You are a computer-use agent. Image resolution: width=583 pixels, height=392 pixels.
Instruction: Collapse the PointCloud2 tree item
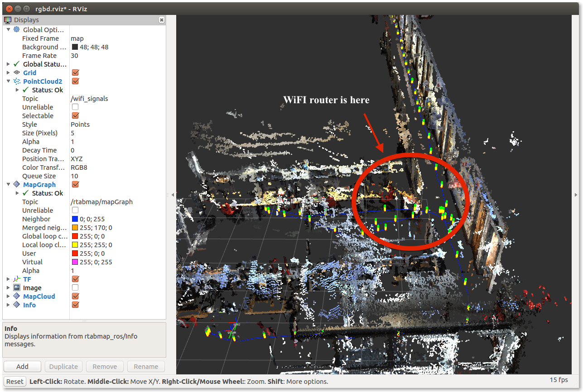point(9,81)
